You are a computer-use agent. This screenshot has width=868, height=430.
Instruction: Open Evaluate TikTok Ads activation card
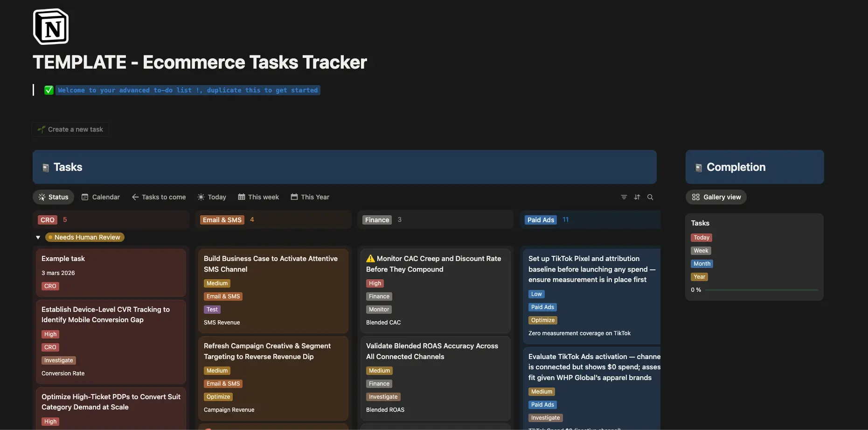click(591, 388)
